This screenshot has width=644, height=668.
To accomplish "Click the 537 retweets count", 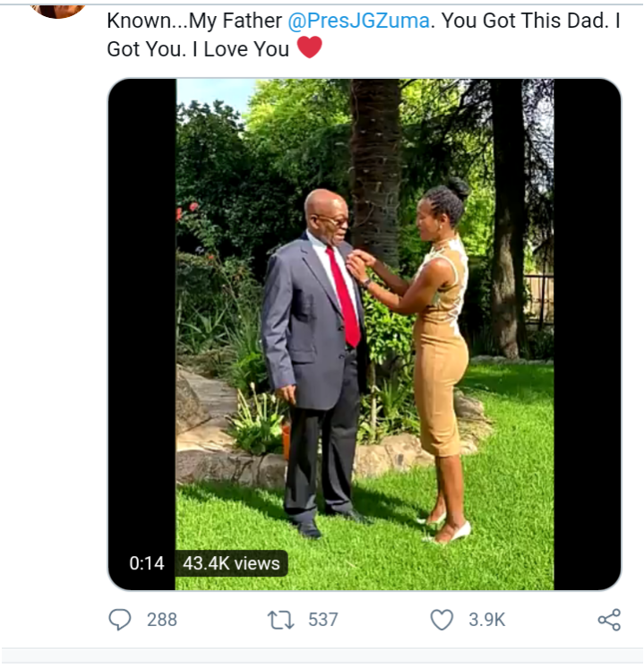I will pyautogui.click(x=322, y=620).
